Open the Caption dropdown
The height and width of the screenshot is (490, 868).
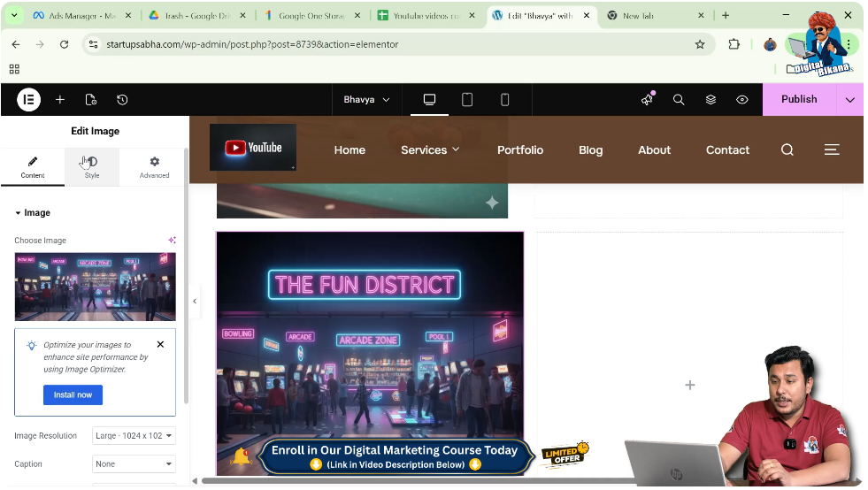(x=134, y=464)
